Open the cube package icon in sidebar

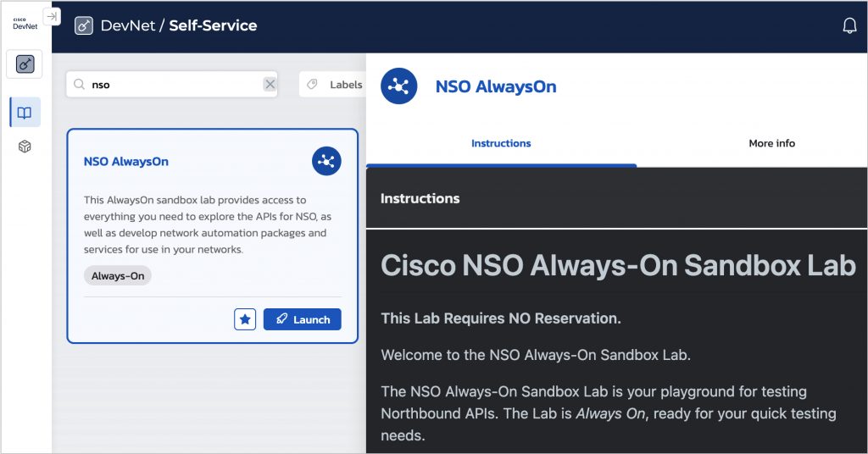pyautogui.click(x=25, y=147)
